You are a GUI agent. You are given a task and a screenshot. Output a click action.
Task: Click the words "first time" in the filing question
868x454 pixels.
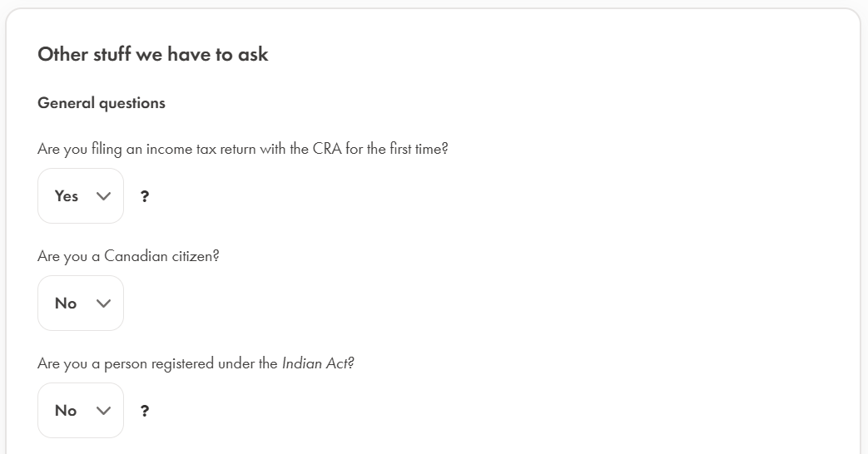(x=416, y=150)
